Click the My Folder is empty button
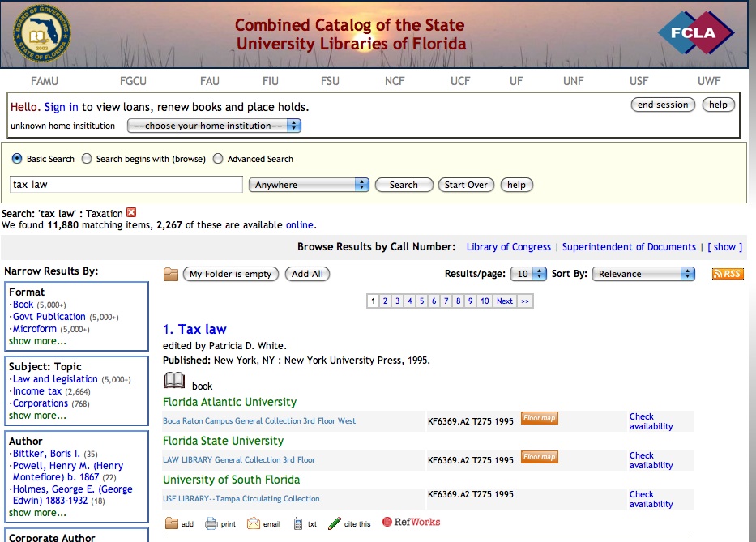Screen dimensions: 756x542 click(x=231, y=274)
